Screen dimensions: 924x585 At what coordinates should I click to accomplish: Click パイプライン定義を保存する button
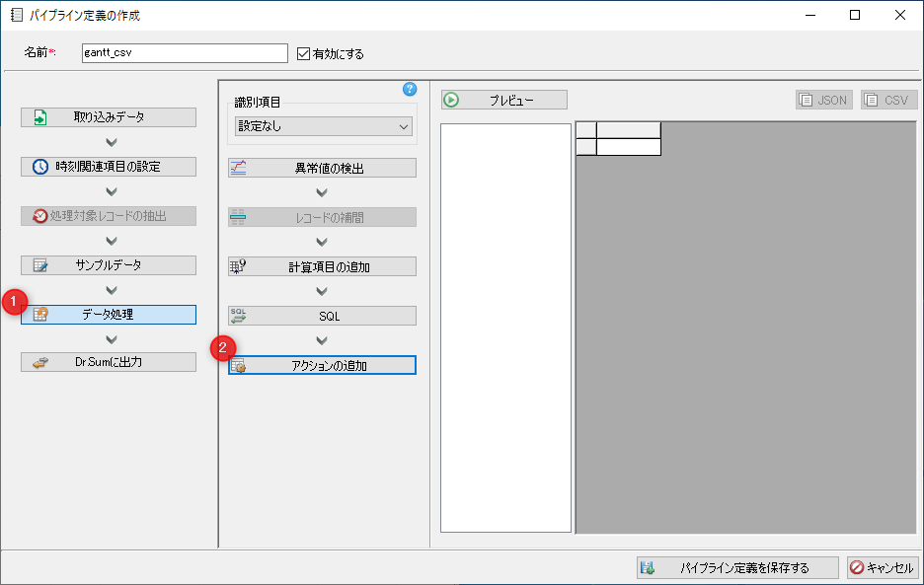(x=737, y=567)
